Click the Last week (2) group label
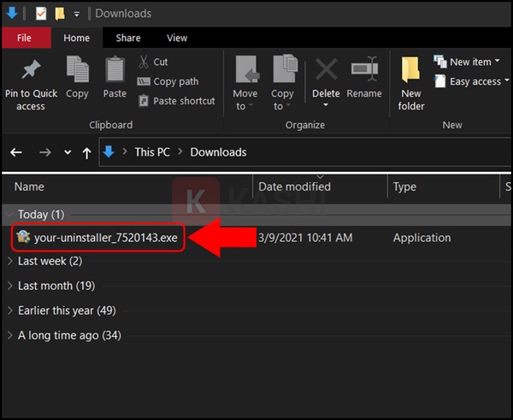 click(x=50, y=261)
